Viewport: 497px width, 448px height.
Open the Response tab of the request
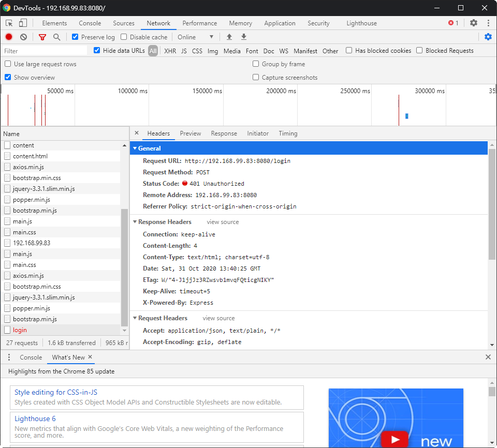pos(224,133)
